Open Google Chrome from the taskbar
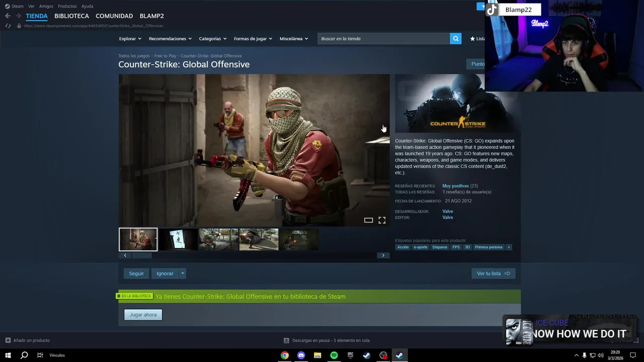Image resolution: width=644 pixels, height=362 pixels. click(x=285, y=355)
